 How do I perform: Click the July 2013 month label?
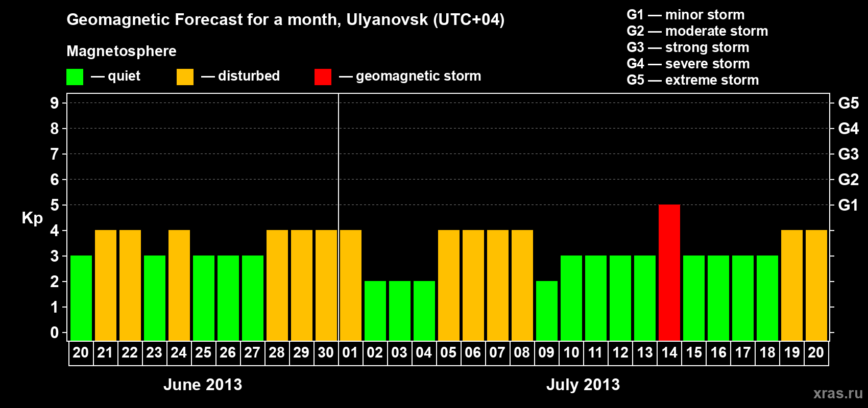[x=583, y=385]
